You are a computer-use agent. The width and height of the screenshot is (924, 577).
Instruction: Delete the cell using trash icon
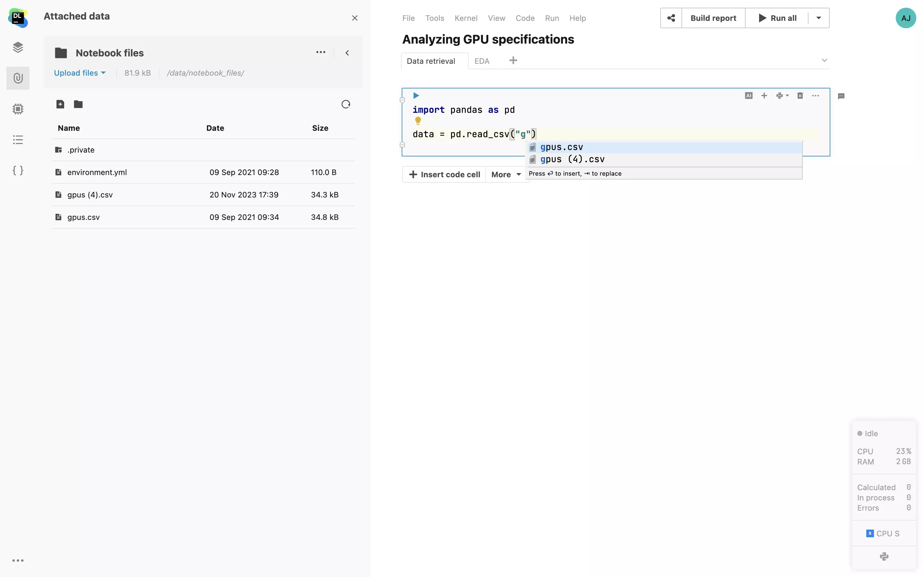click(x=800, y=96)
